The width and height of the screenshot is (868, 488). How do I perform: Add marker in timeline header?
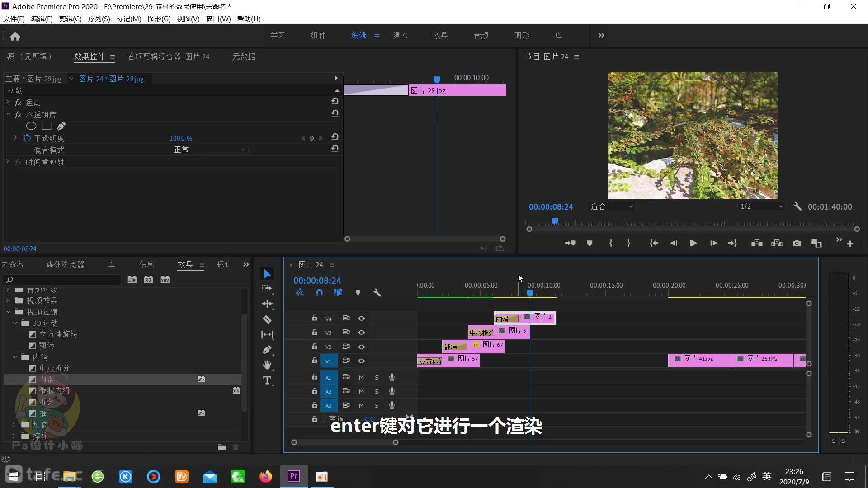tap(358, 293)
